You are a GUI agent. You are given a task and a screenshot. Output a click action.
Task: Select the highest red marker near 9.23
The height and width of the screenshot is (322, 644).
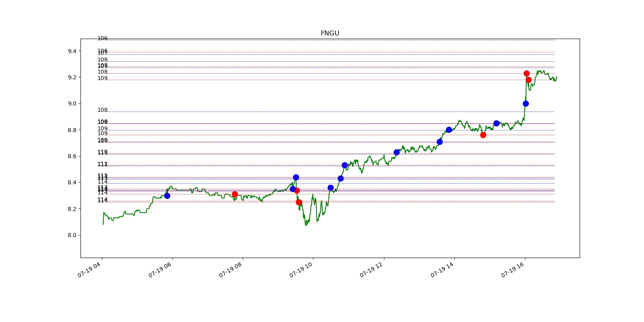[x=526, y=73]
